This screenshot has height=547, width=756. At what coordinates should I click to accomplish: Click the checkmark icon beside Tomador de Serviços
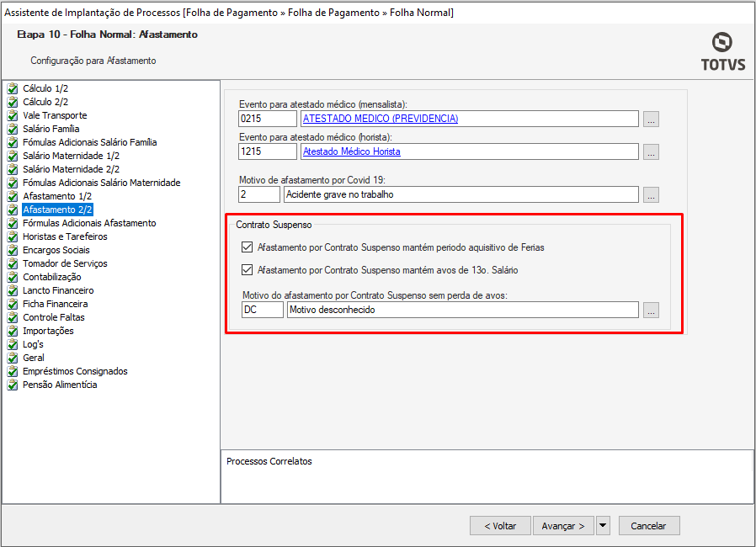tap(13, 263)
